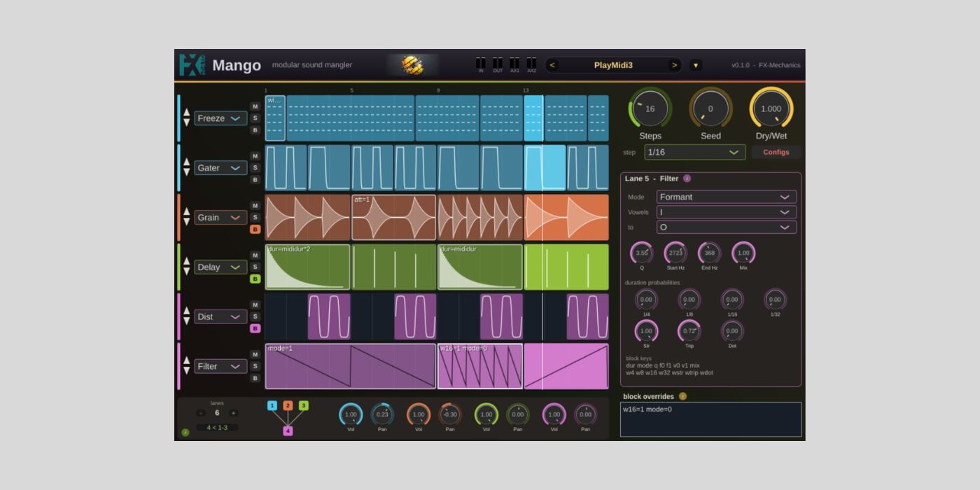Open the Gater lane effect dropdown
This screenshot has width=980, height=490.
220,168
